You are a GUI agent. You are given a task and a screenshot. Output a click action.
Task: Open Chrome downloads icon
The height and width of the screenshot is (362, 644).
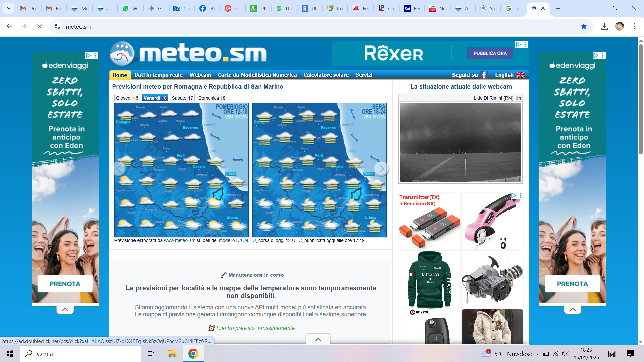coord(604,27)
